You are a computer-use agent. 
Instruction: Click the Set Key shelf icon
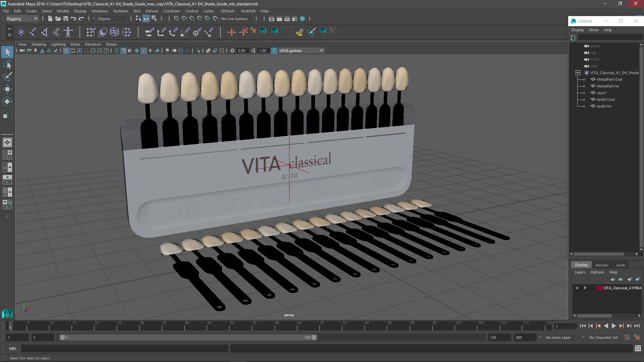[231, 32]
